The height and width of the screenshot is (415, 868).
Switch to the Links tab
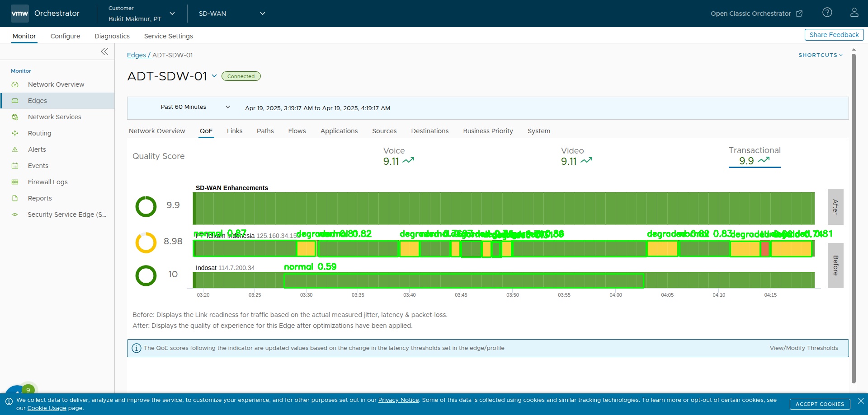point(234,131)
